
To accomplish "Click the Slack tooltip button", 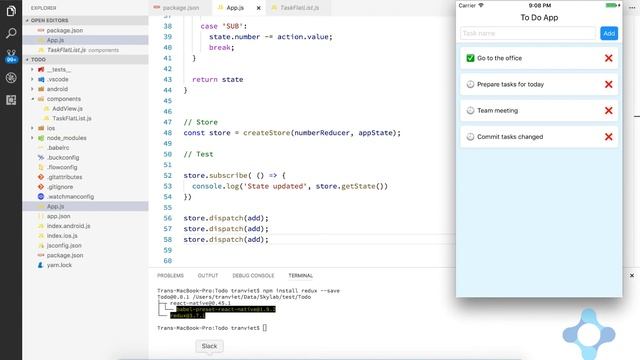I will point(209,346).
